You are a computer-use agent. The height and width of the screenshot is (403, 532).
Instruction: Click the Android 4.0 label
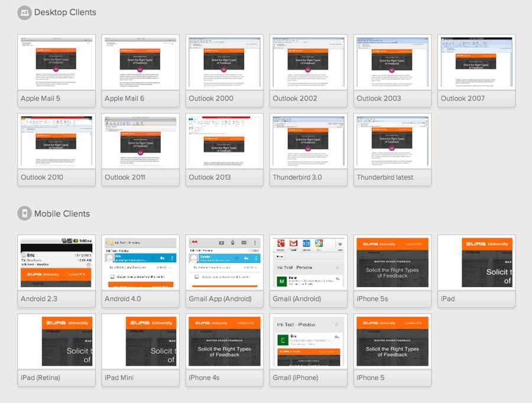123,299
